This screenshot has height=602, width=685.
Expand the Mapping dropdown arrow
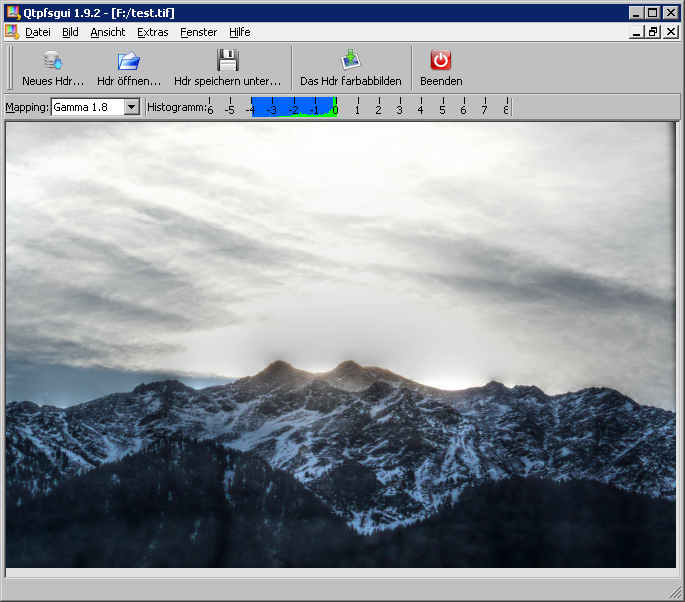click(131, 107)
